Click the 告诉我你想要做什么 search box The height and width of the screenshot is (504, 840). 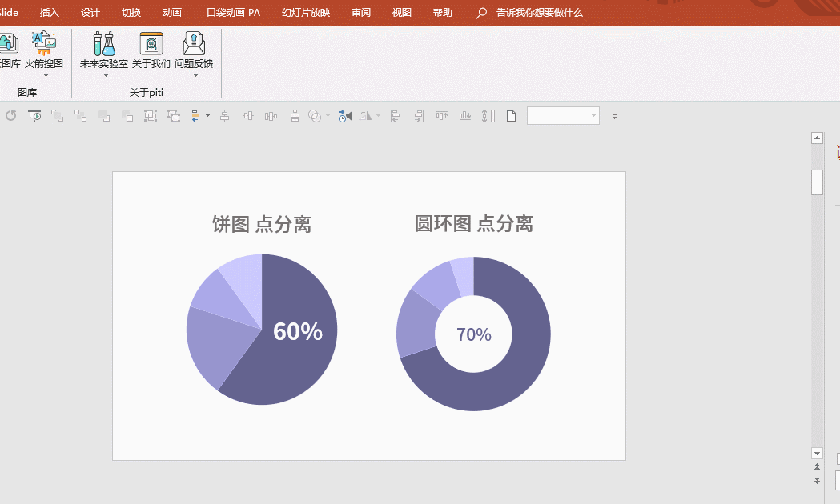(539, 12)
